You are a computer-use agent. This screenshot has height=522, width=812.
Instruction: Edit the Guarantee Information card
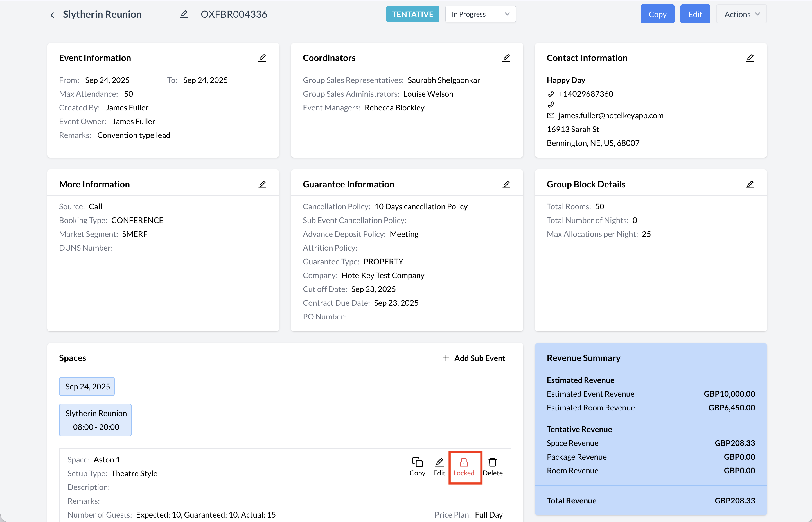click(x=506, y=184)
